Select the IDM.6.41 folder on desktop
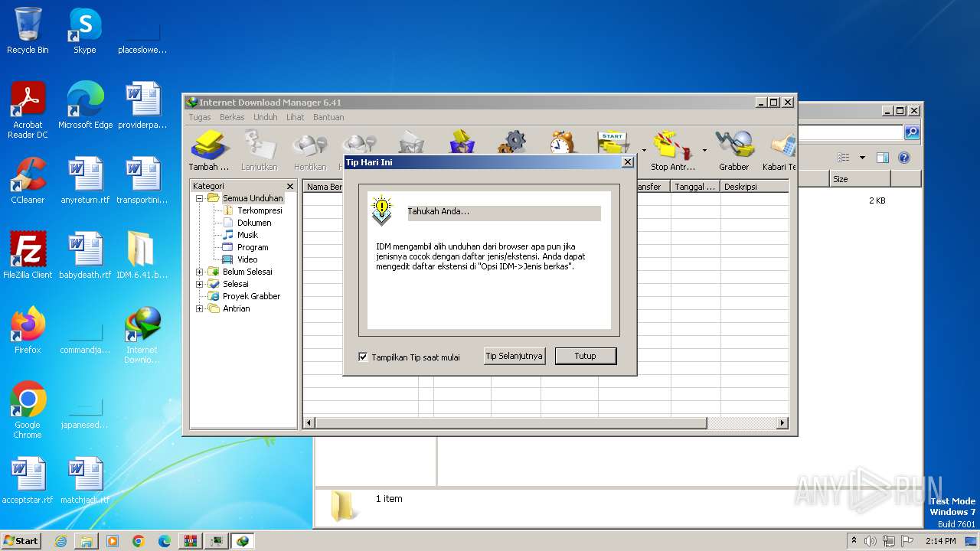This screenshot has width=980, height=551. (142, 256)
